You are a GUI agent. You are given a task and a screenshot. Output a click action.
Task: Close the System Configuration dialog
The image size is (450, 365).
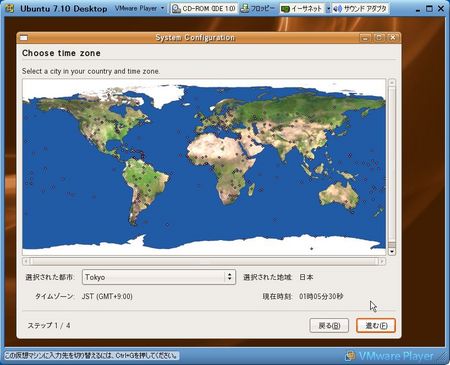[x=393, y=38]
